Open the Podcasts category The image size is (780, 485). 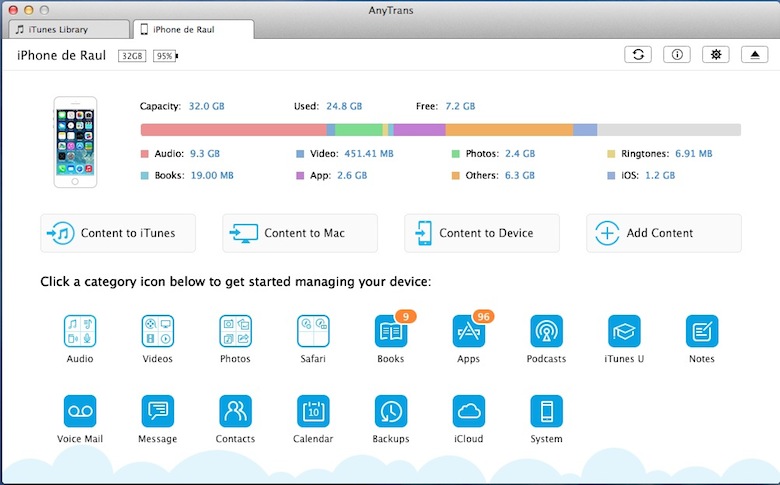tap(546, 331)
